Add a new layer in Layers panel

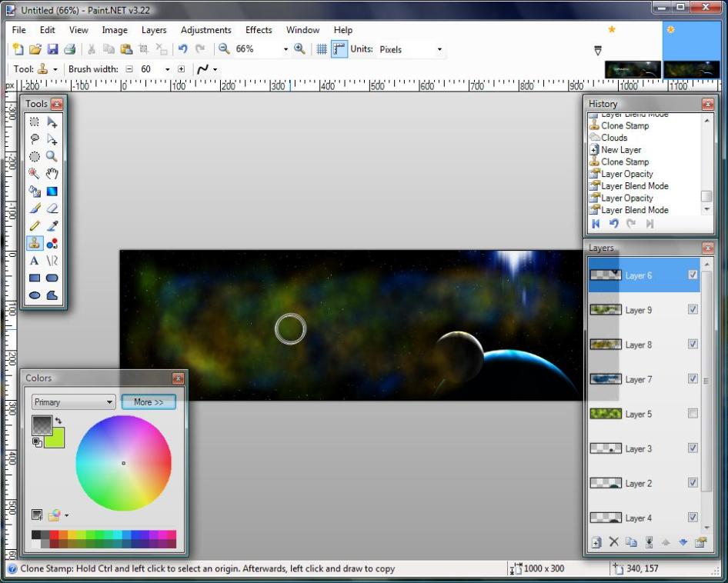596,542
